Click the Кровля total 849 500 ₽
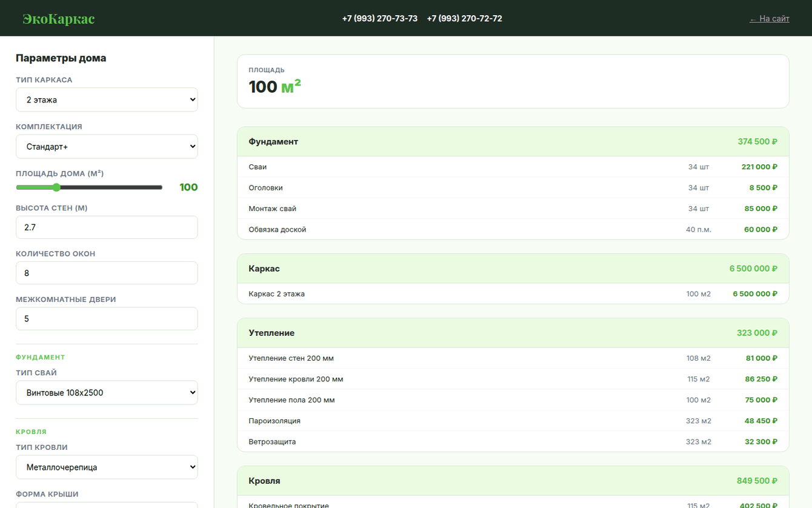This screenshot has width=812, height=508. click(x=757, y=481)
